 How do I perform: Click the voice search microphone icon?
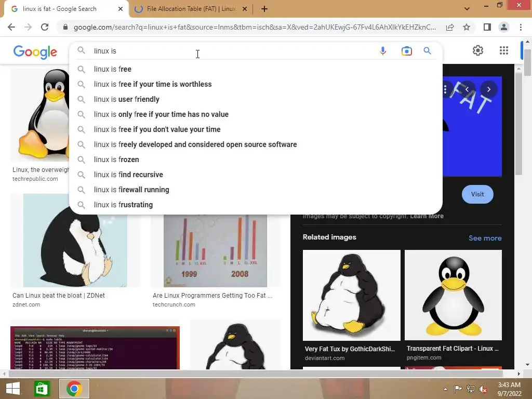point(383,51)
